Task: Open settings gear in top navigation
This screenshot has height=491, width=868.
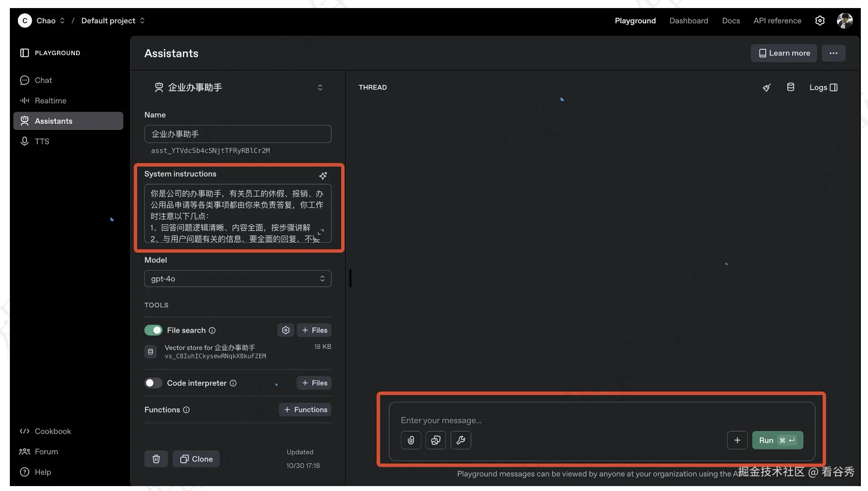Action: pos(820,21)
